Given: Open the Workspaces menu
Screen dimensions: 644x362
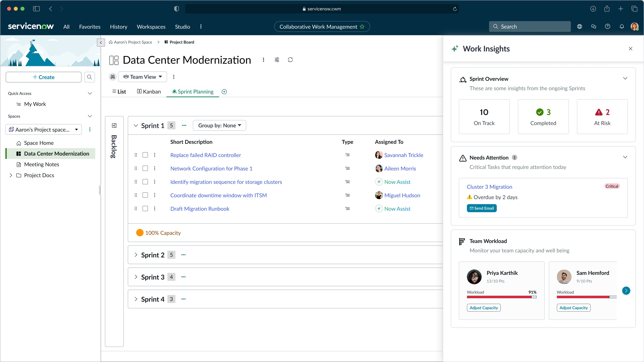Looking at the screenshot, I should [151, 27].
